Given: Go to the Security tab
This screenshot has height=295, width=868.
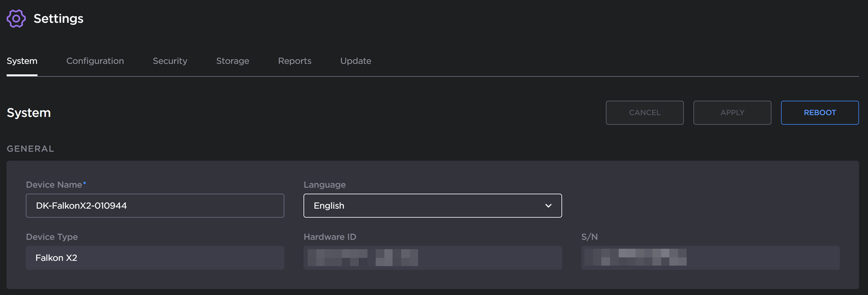Looking at the screenshot, I should (170, 61).
